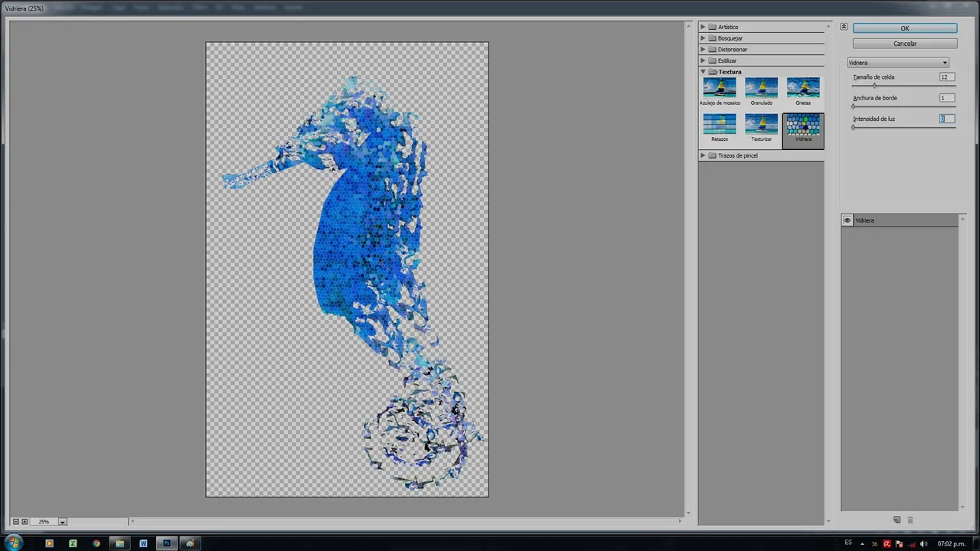Click the preview horizontal scrollbar right arrow

pyautogui.click(x=680, y=522)
